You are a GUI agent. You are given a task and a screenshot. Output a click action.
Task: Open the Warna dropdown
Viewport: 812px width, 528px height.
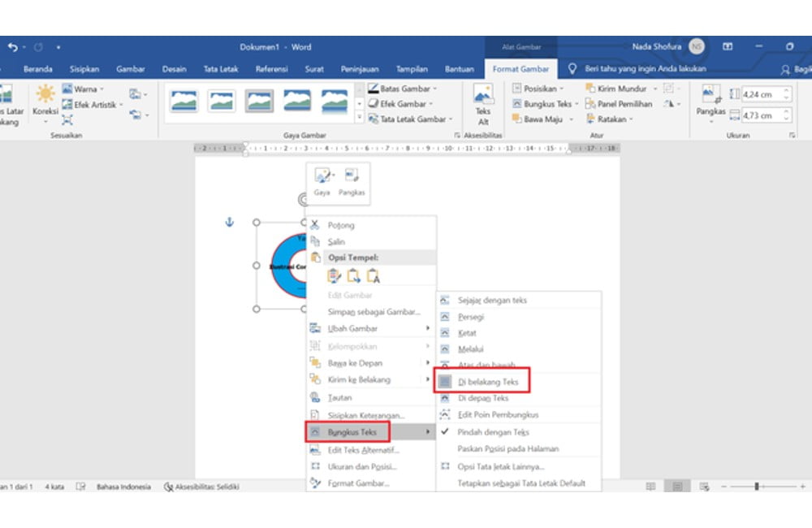pos(85,89)
